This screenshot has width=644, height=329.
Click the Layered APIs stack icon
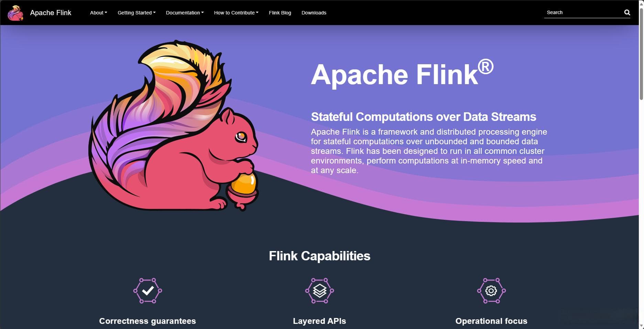(x=319, y=291)
